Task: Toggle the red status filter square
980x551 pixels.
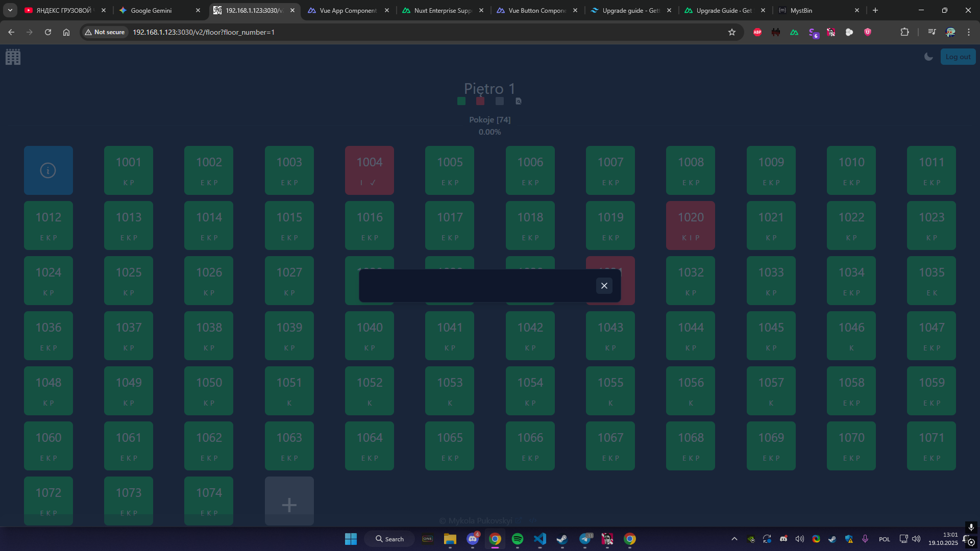Action: click(x=480, y=101)
